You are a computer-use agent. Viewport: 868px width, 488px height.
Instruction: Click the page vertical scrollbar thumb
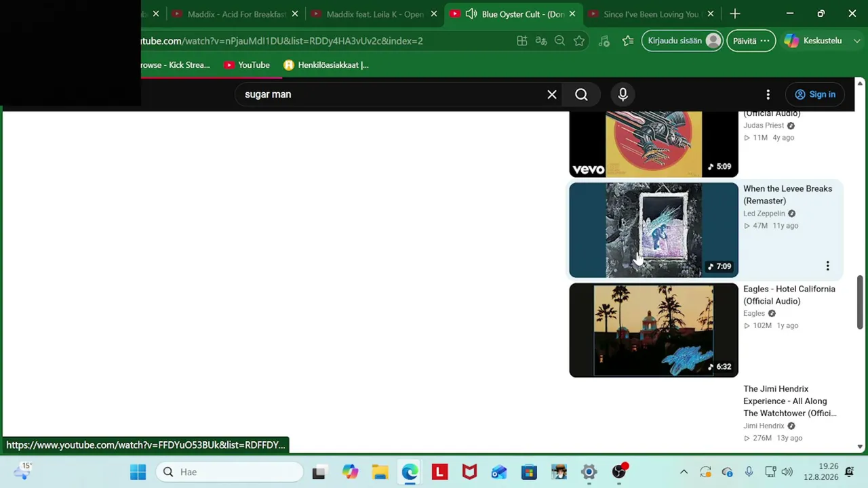(x=860, y=302)
